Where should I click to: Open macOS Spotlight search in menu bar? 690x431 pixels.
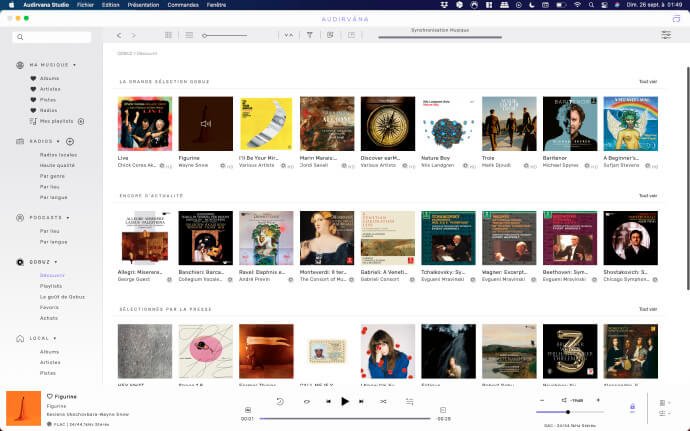coord(591,5)
